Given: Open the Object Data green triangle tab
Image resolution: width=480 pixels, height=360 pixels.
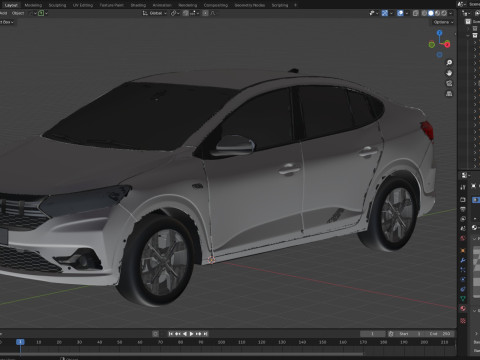Looking at the screenshot, I should click(x=463, y=299).
